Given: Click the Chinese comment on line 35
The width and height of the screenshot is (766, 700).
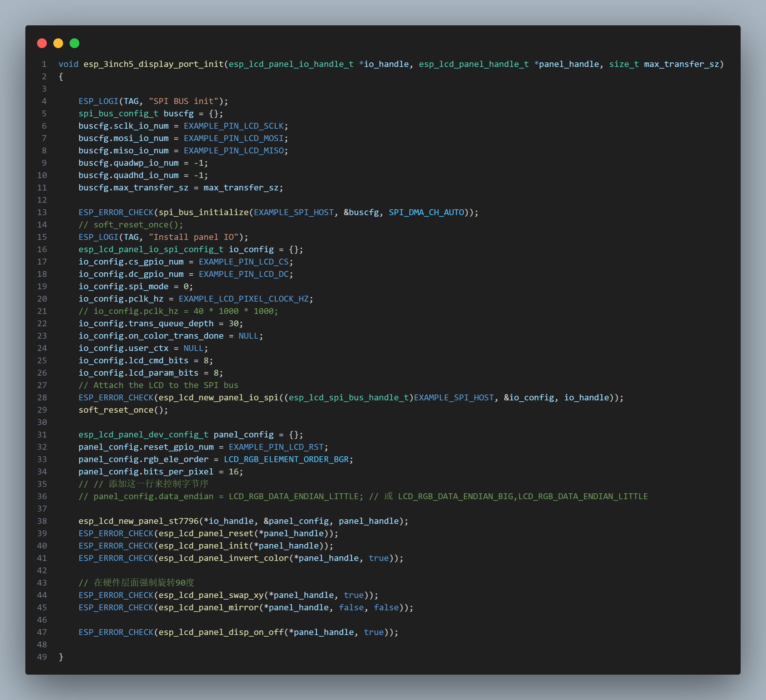Looking at the screenshot, I should click(143, 484).
